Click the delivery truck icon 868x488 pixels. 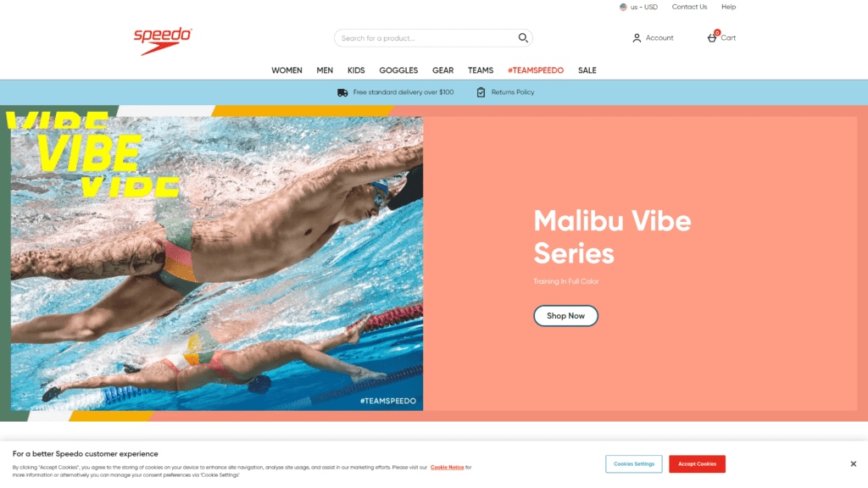coord(342,92)
